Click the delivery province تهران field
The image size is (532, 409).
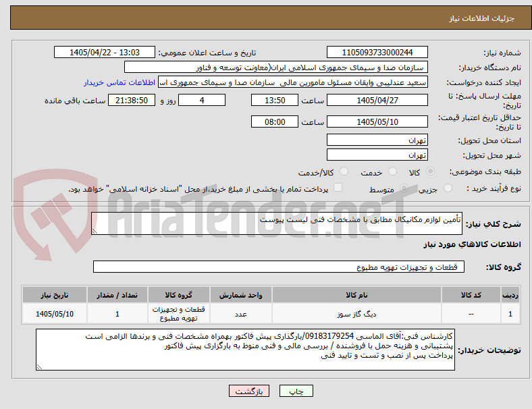[377, 140]
